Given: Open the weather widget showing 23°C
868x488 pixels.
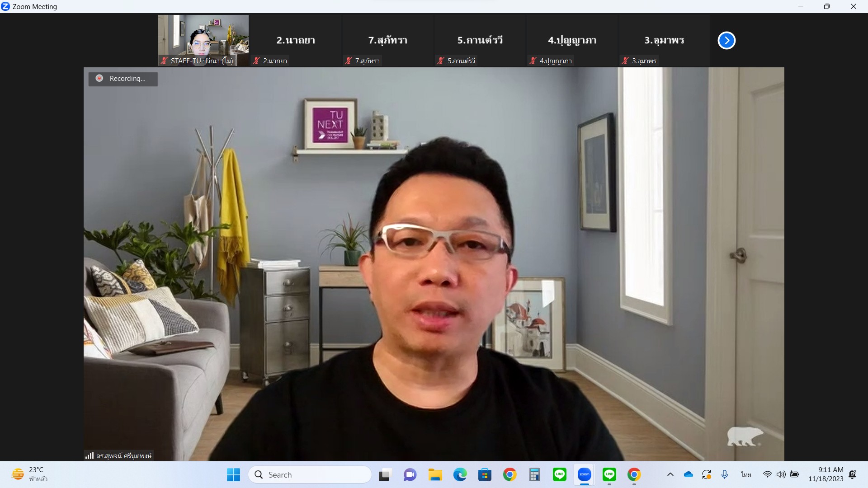Looking at the screenshot, I should click(x=30, y=474).
